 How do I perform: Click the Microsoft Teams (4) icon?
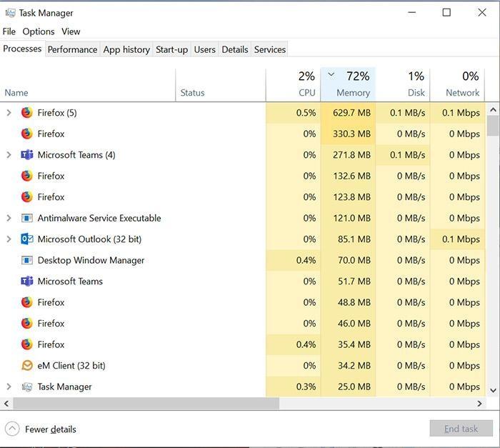[x=27, y=155]
